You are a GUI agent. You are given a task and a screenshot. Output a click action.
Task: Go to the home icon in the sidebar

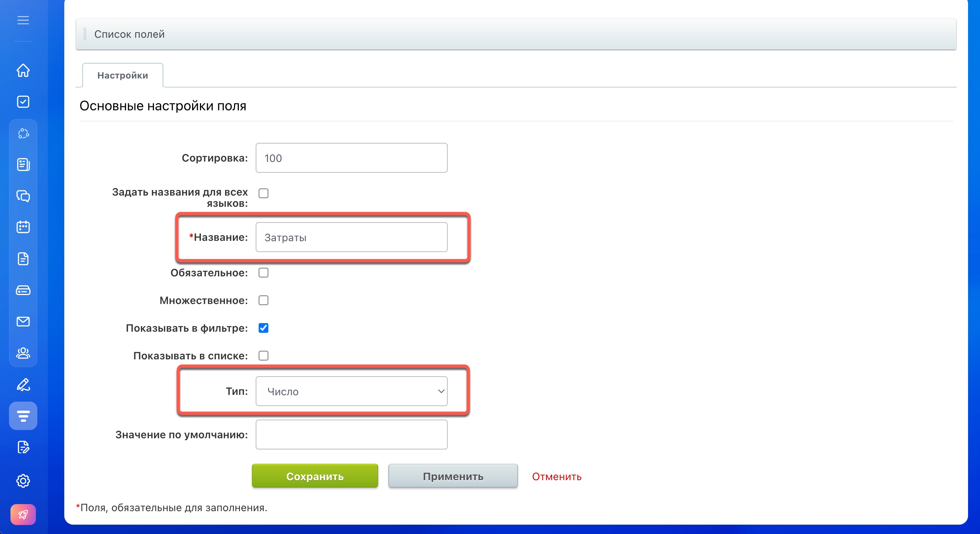point(23,70)
